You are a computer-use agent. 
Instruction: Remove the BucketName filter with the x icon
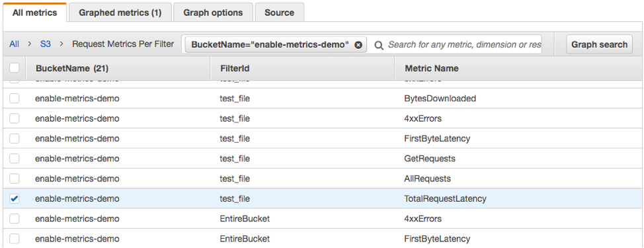pyautogui.click(x=358, y=45)
